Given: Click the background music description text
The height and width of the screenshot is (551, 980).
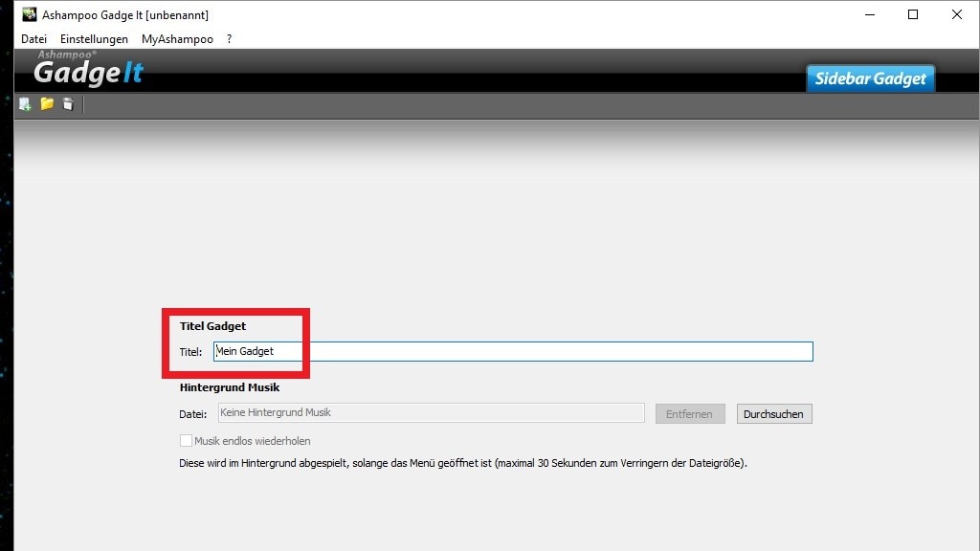Looking at the screenshot, I should coord(462,463).
